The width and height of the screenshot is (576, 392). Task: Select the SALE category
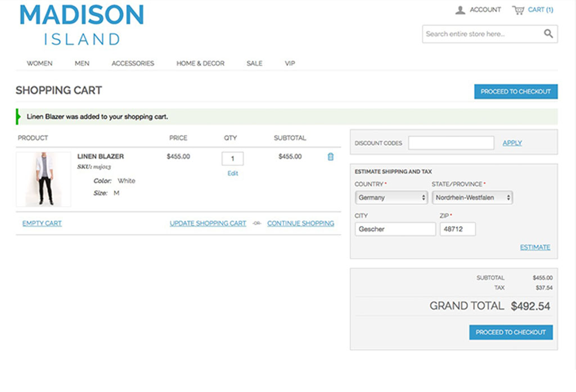pos(254,63)
